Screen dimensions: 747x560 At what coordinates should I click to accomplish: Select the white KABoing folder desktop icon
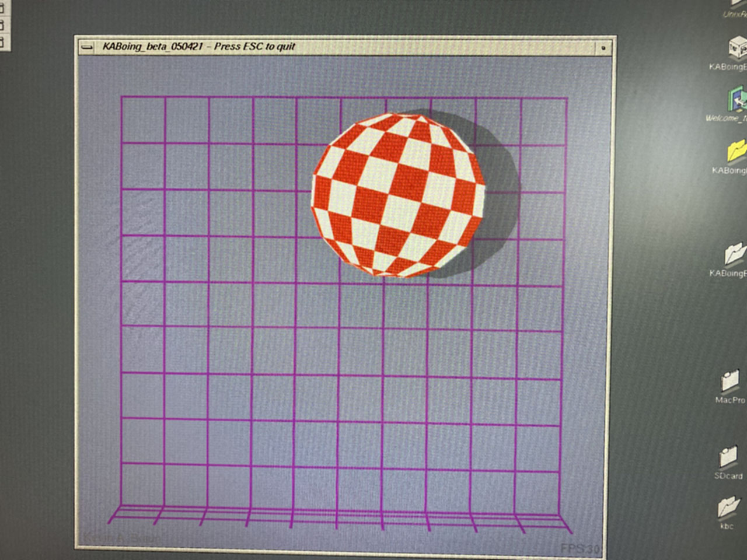point(736,254)
